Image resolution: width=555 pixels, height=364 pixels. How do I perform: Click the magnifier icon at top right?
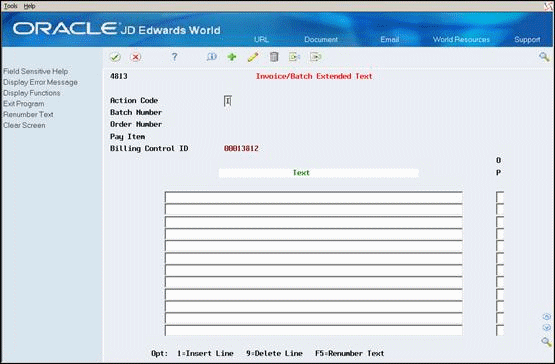coord(544,57)
